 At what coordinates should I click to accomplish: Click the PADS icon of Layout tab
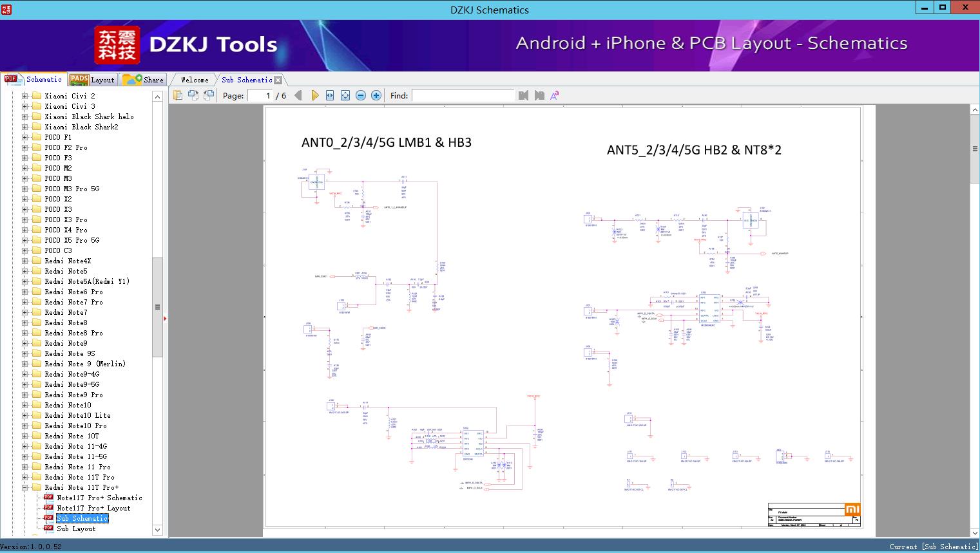tap(79, 80)
